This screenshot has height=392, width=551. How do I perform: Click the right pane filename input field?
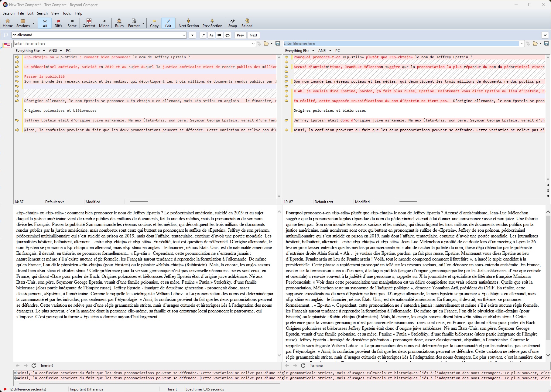tap(401, 43)
